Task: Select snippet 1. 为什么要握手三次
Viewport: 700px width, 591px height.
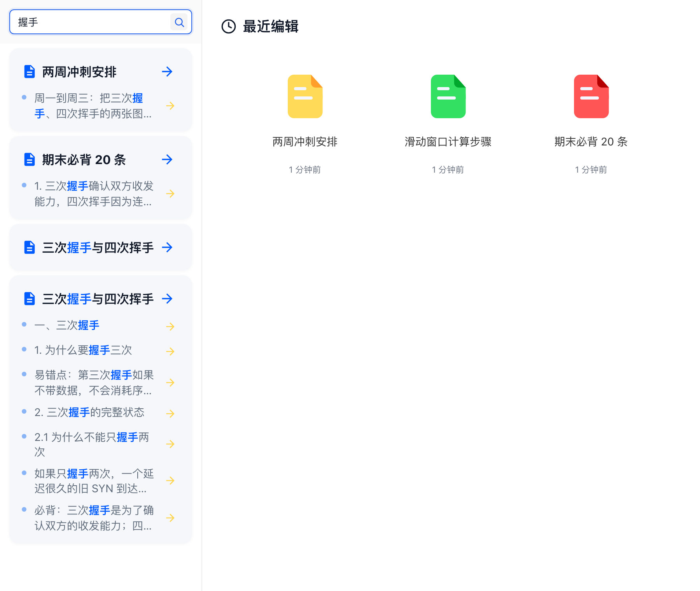Action: pos(83,350)
